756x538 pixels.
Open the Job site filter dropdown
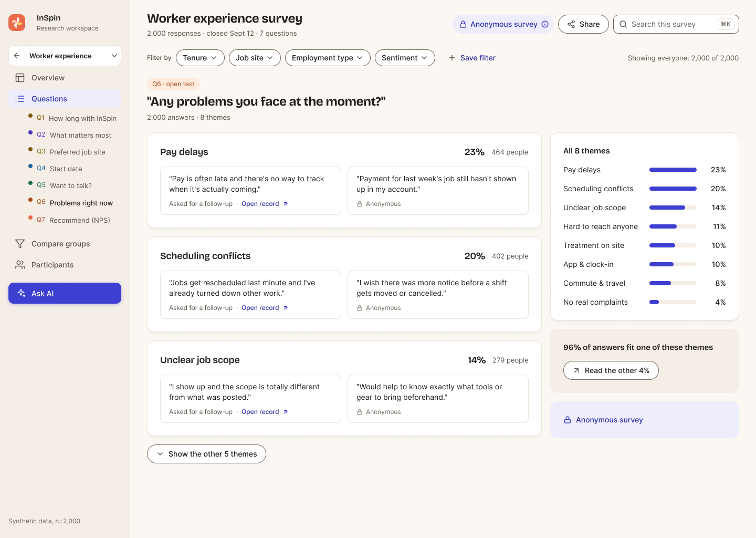(x=255, y=58)
